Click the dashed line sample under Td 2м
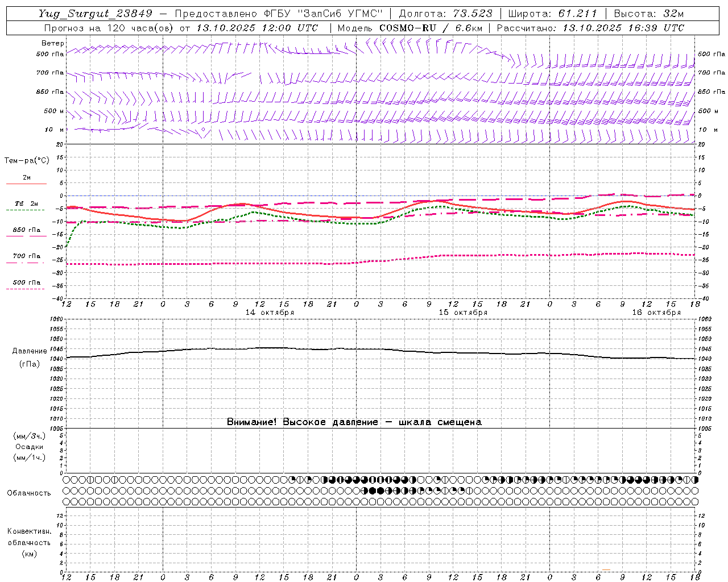 pyautogui.click(x=25, y=210)
